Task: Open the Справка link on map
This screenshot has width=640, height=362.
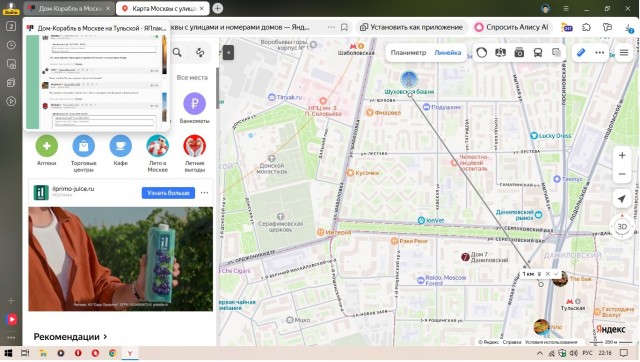Action: pos(511,342)
